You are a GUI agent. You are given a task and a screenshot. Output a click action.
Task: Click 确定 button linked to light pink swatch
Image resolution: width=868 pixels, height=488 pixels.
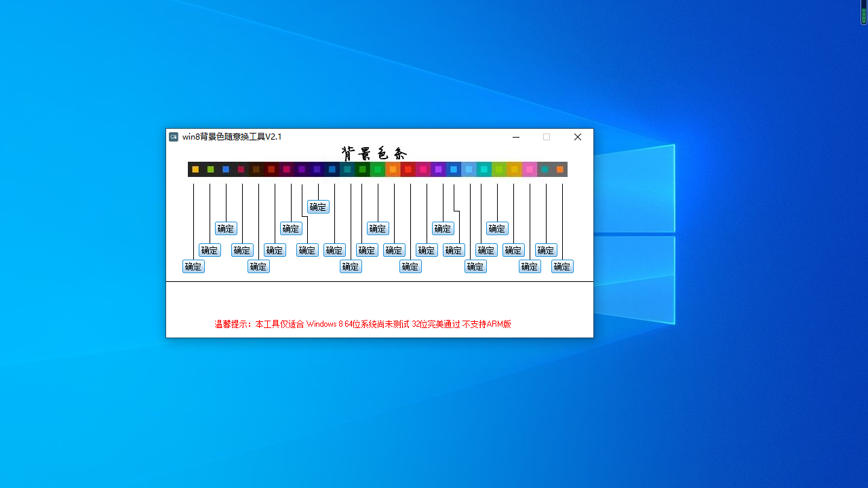[530, 266]
